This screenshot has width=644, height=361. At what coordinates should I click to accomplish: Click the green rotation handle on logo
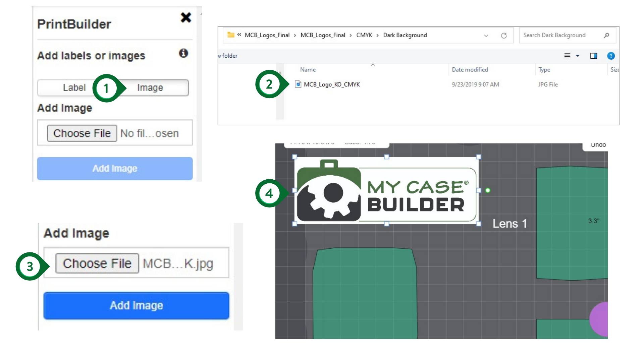coord(488,190)
